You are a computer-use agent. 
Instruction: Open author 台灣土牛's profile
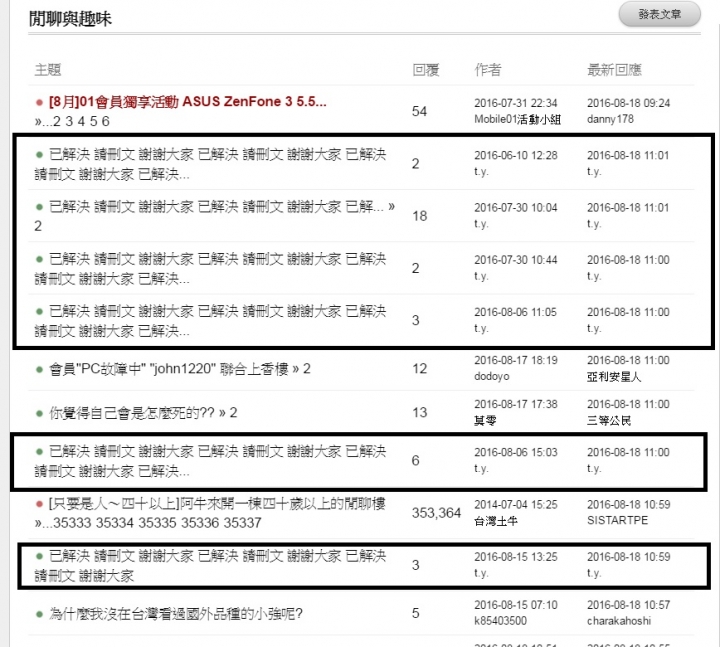point(496,521)
